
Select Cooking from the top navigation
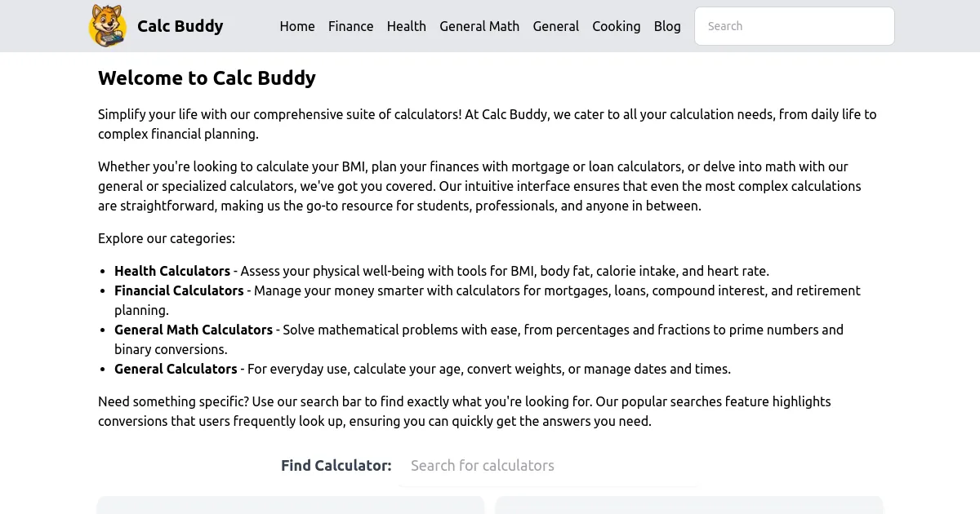pyautogui.click(x=616, y=26)
